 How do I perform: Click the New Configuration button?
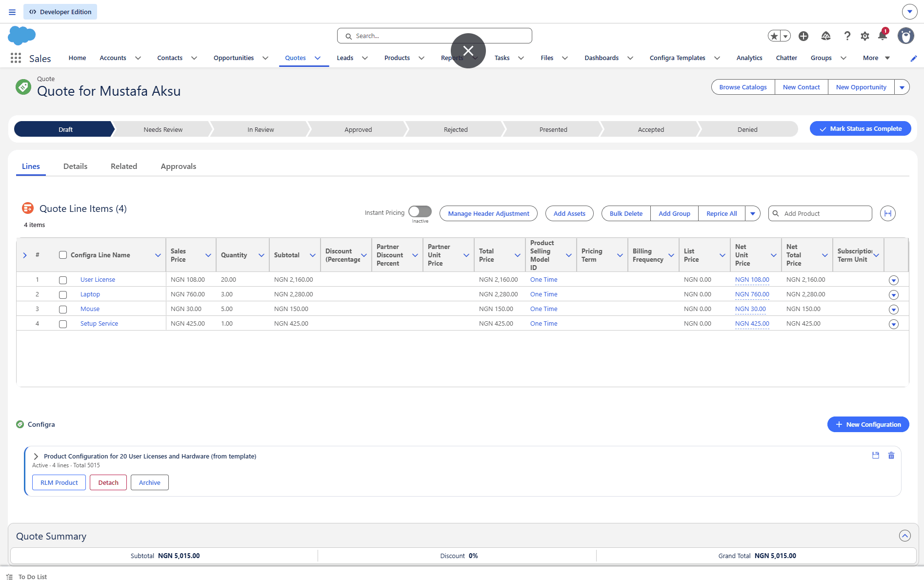pos(868,424)
